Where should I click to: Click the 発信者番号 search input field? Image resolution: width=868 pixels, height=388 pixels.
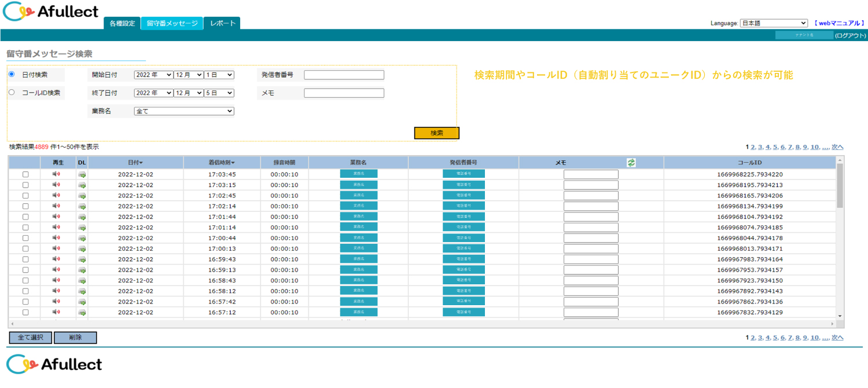tap(344, 75)
